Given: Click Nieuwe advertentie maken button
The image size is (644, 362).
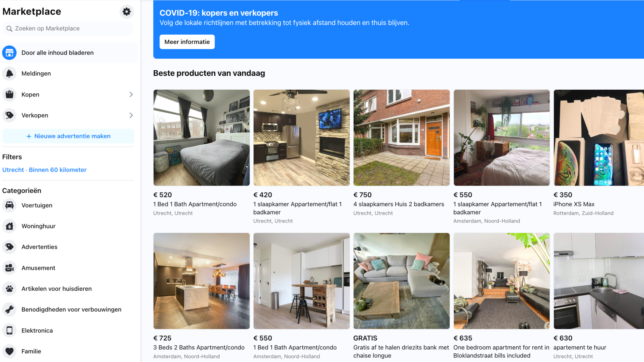Looking at the screenshot, I should pyautogui.click(x=68, y=136).
